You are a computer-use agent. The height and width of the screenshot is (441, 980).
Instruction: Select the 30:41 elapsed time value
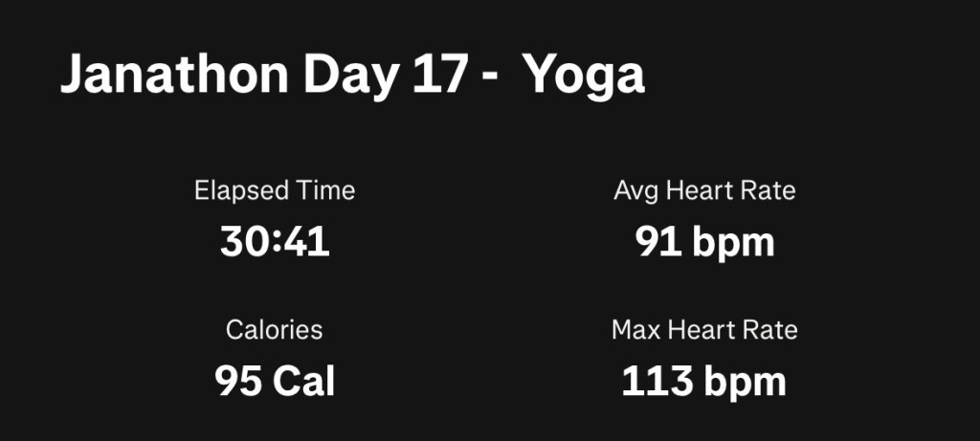275,241
